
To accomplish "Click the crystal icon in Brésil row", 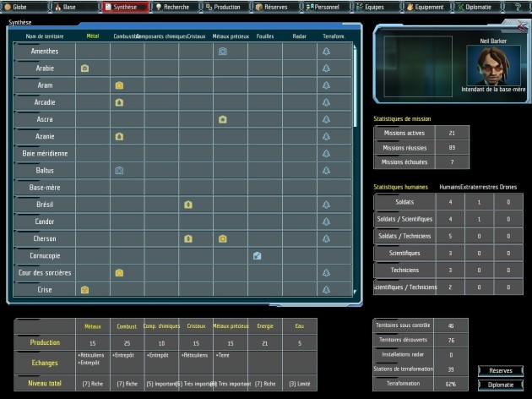I will [188, 205].
